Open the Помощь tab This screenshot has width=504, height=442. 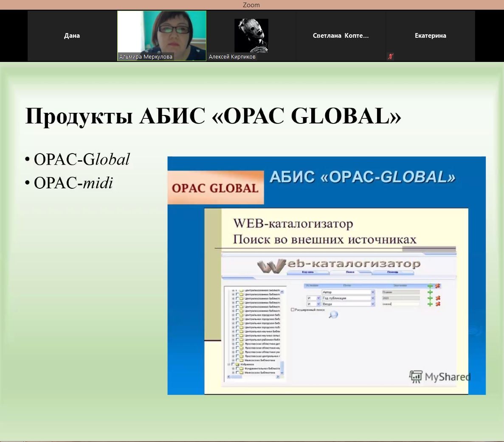(x=392, y=272)
